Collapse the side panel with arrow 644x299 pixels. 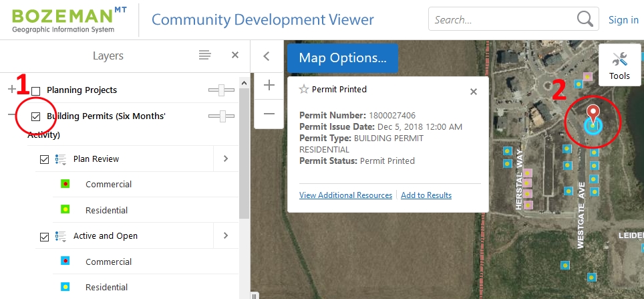click(x=266, y=57)
